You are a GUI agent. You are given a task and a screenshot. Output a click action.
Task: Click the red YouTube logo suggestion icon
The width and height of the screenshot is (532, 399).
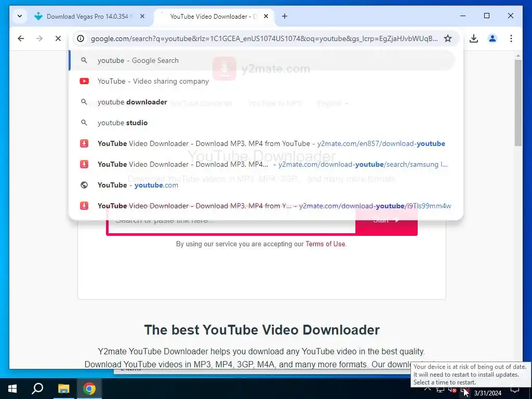point(84,81)
